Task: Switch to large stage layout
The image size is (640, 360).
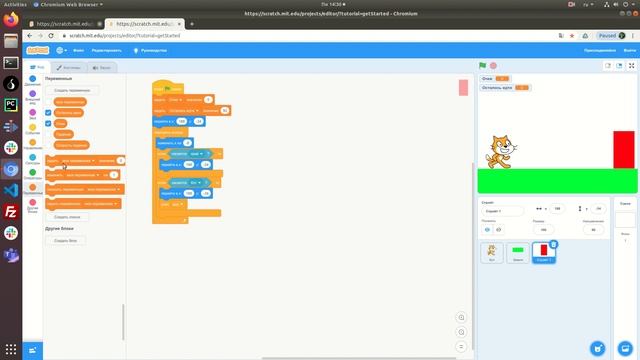Action: click(x=619, y=65)
